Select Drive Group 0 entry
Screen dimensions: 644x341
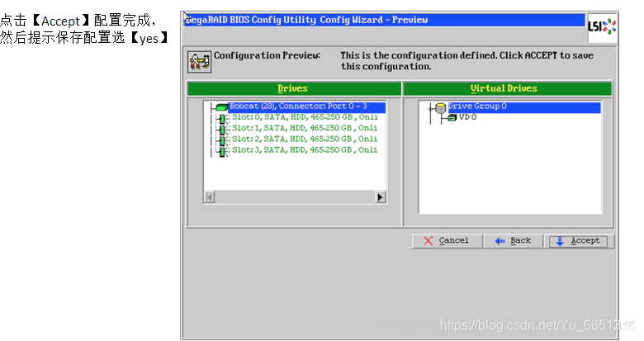tap(524, 107)
